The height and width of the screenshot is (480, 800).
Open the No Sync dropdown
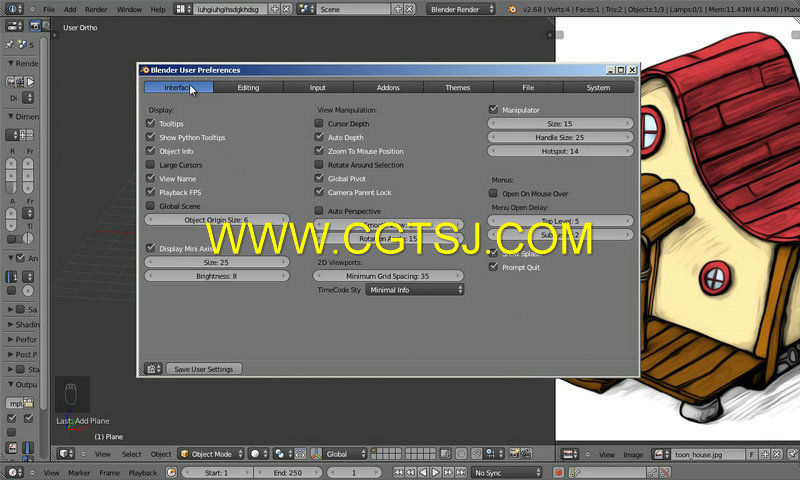pos(507,473)
